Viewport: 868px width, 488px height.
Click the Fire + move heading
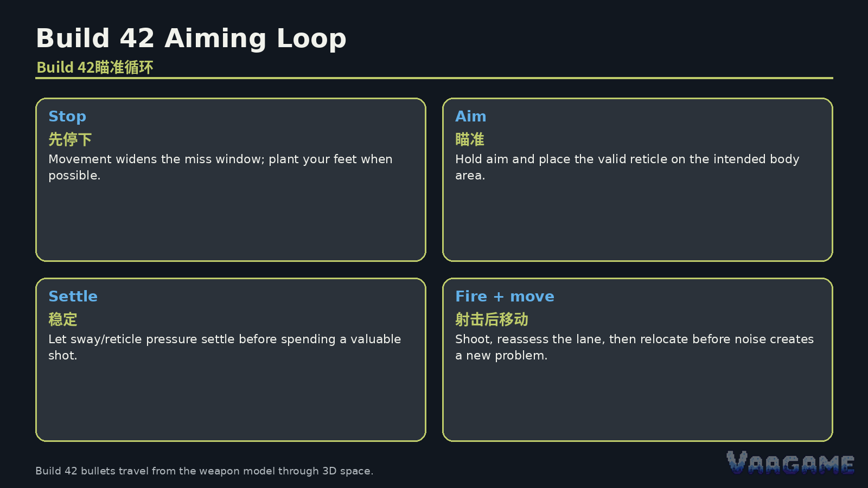(x=505, y=296)
